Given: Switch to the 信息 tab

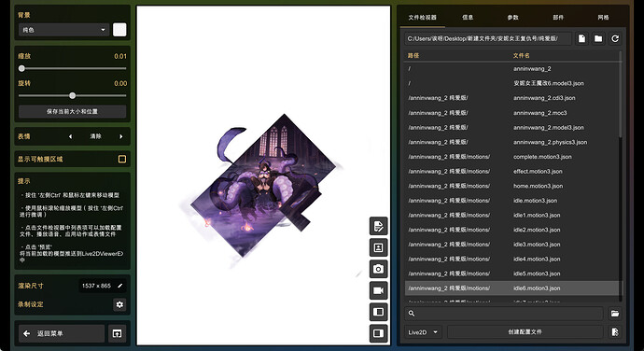Looking at the screenshot, I should pos(468,17).
